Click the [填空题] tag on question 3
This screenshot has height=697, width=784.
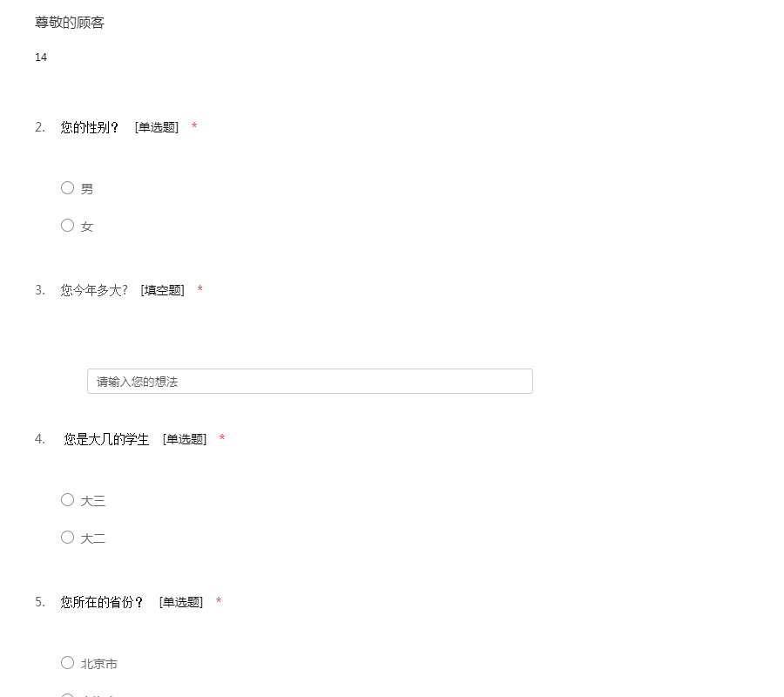(x=163, y=290)
